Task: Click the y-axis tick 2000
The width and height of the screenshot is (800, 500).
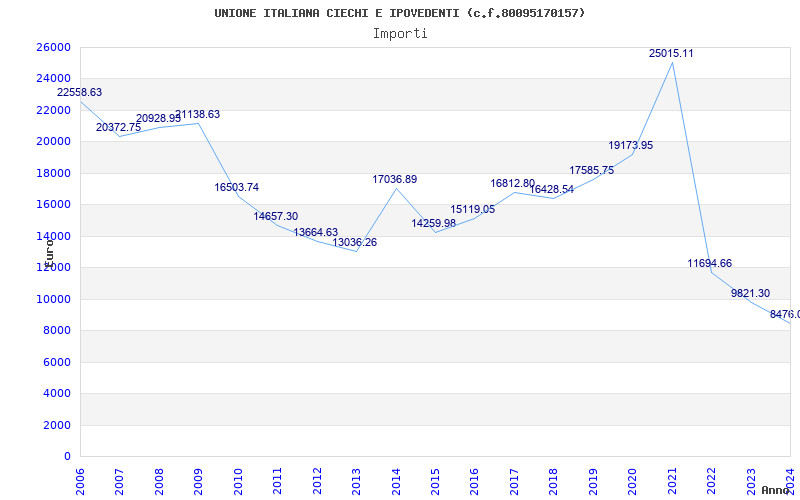Action: pos(57,425)
